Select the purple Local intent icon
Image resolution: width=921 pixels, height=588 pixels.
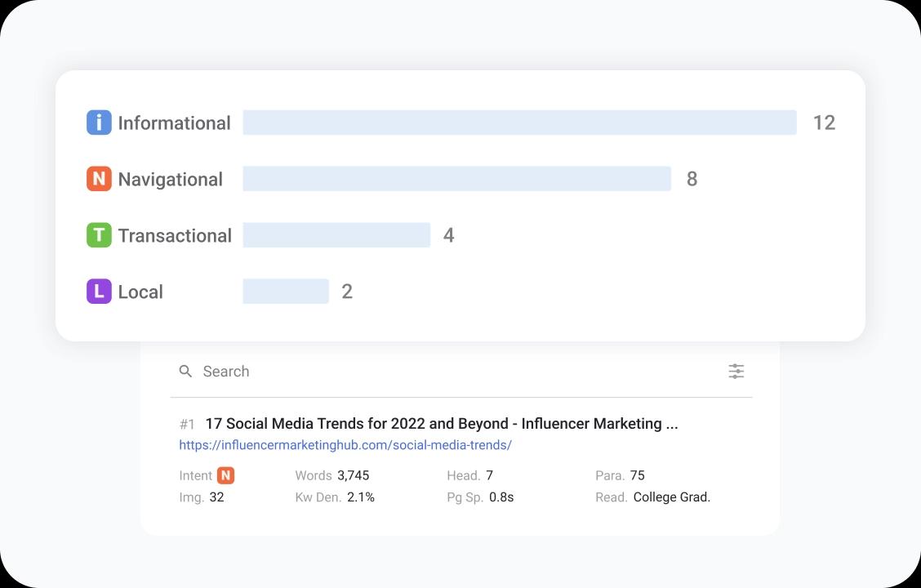pos(99,292)
